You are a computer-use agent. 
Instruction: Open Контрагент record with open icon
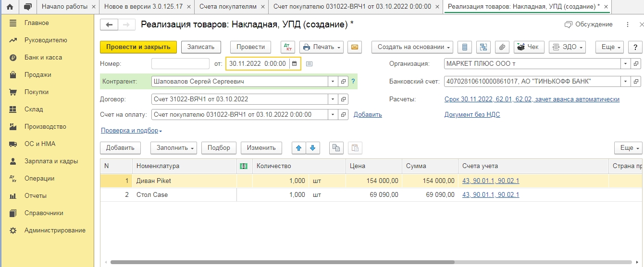(x=343, y=82)
